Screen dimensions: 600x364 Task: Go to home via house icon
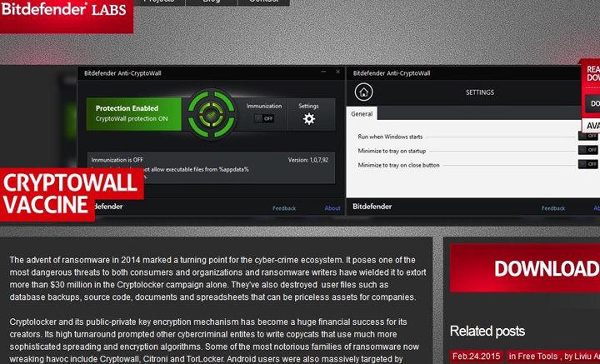point(363,92)
